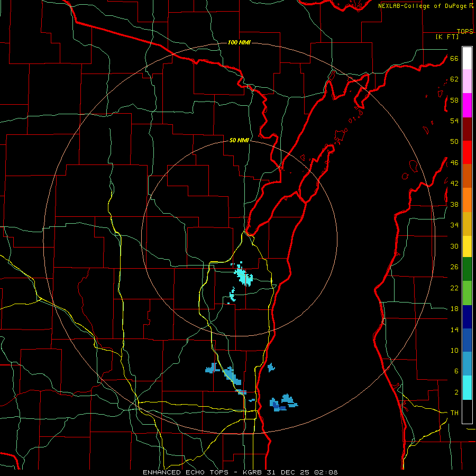This screenshot has width=476, height=476.
Task: Click the legend value 2
Action: point(456,392)
